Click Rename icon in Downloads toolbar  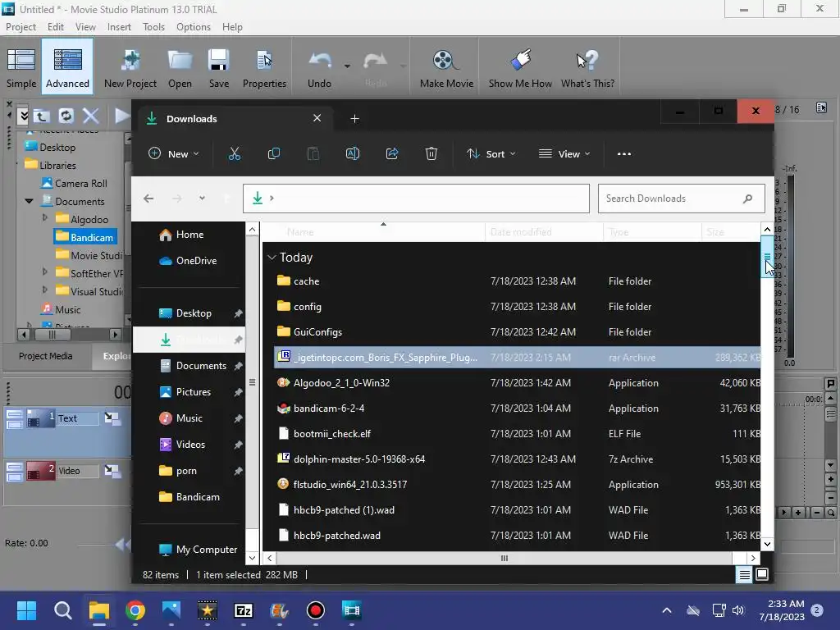tap(353, 153)
